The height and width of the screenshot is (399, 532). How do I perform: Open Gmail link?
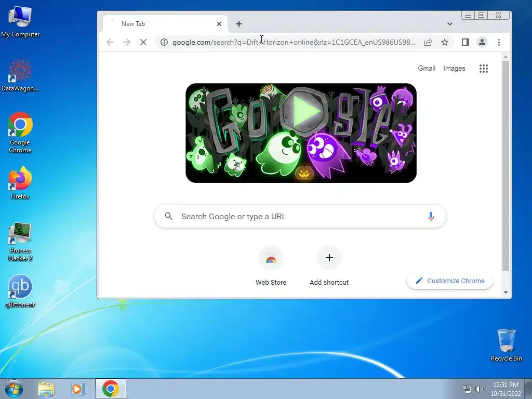pos(427,68)
